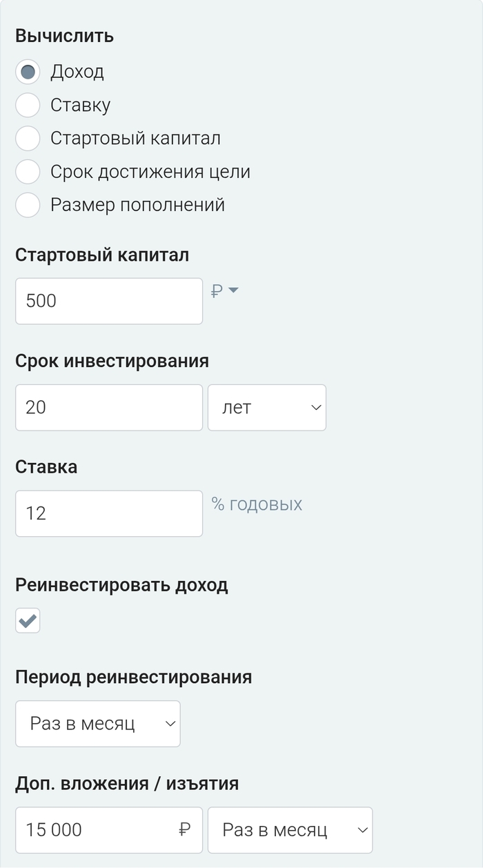Viewport: 483px width, 868px height.
Task: Click the Ставка percent input field
Action: 109,513
